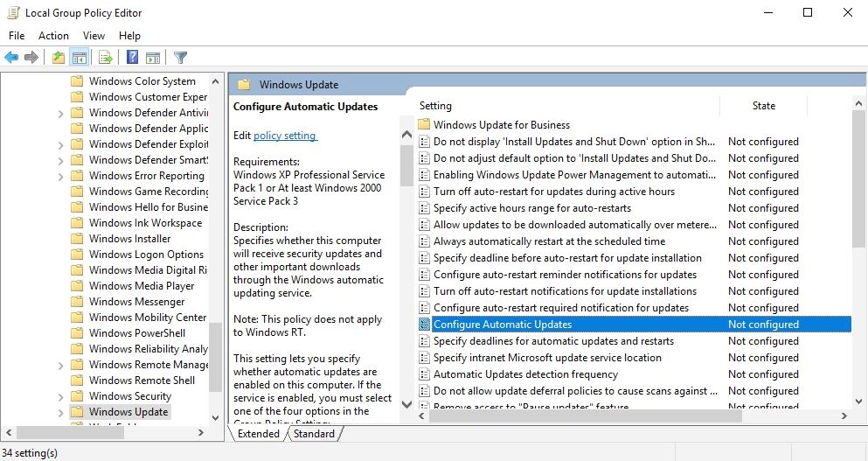Select 'Configure auto-restart reminder notifications for updates'
Screen dimensions: 868x461
click(x=565, y=275)
